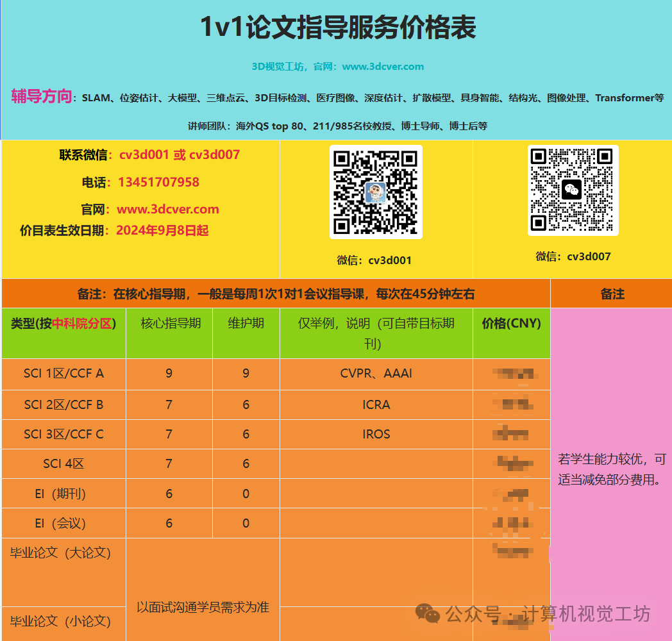This screenshot has height=641, width=672.
Task: Click example cell ICRA
Action: 376,405
